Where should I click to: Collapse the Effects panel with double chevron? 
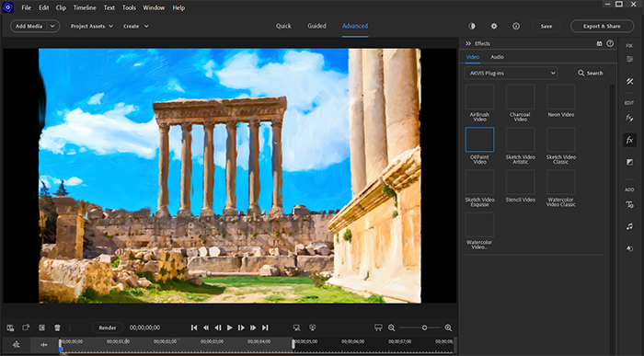(x=468, y=43)
